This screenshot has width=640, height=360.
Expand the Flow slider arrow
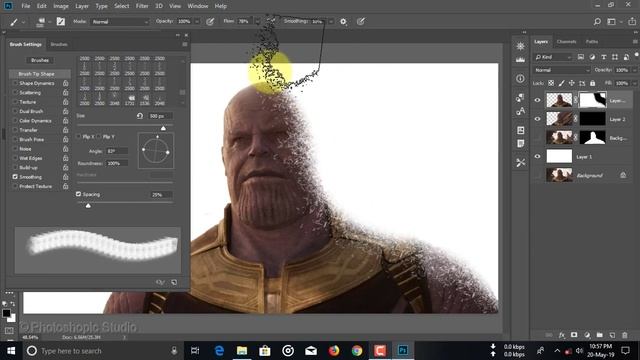point(257,22)
